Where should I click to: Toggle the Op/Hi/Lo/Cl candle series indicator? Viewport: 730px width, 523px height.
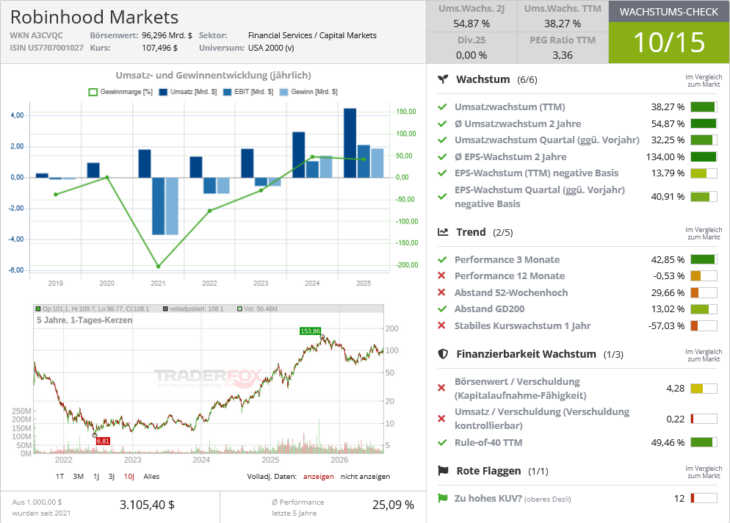click(92, 309)
